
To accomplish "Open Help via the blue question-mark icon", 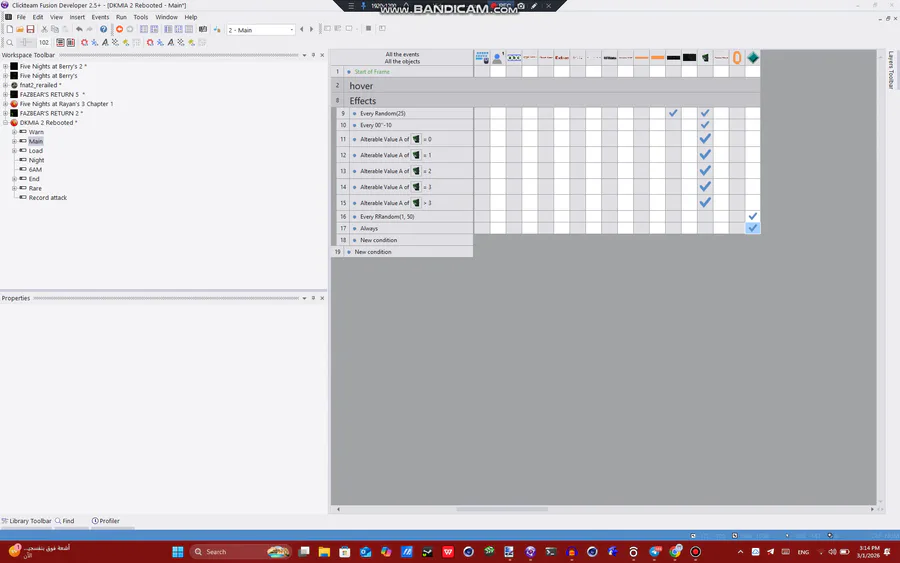I will click(103, 29).
